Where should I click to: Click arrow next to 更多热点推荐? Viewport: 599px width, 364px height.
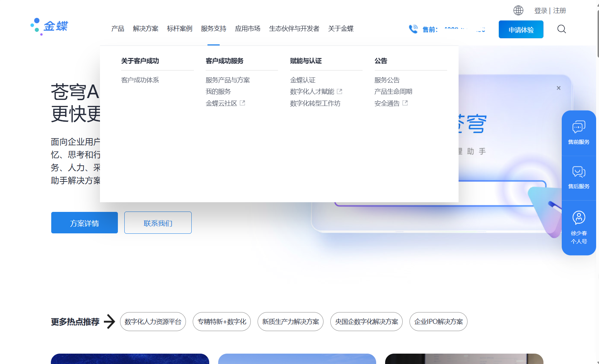pyautogui.click(x=110, y=321)
